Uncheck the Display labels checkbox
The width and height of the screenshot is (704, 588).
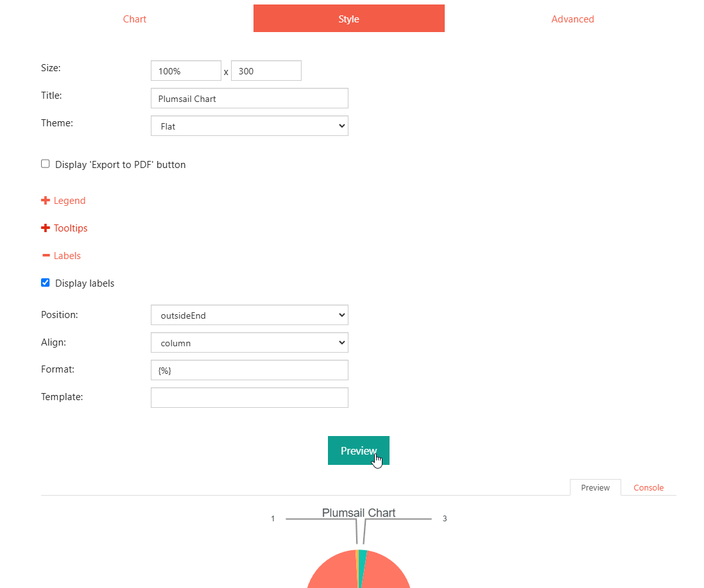[46, 283]
